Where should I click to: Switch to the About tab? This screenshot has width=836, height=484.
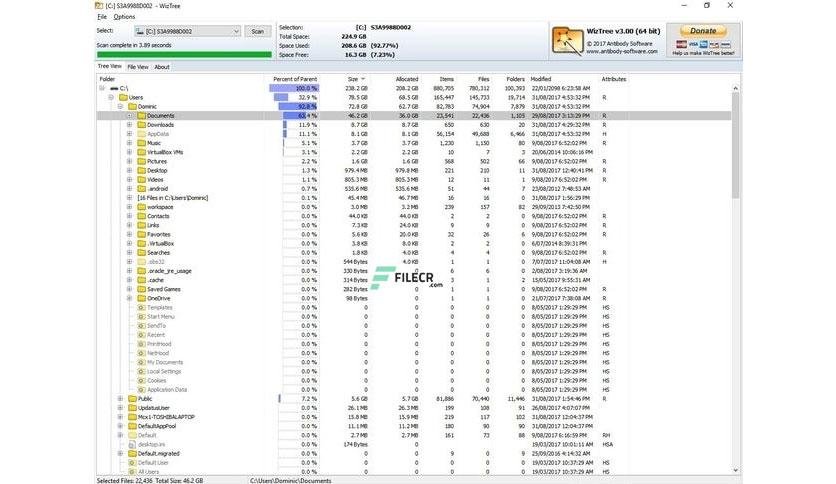162,67
